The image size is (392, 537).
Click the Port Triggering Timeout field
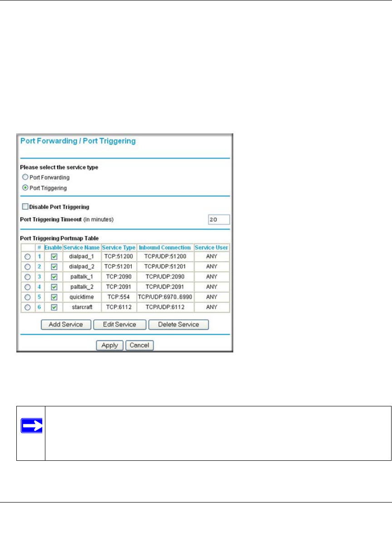pos(219,220)
